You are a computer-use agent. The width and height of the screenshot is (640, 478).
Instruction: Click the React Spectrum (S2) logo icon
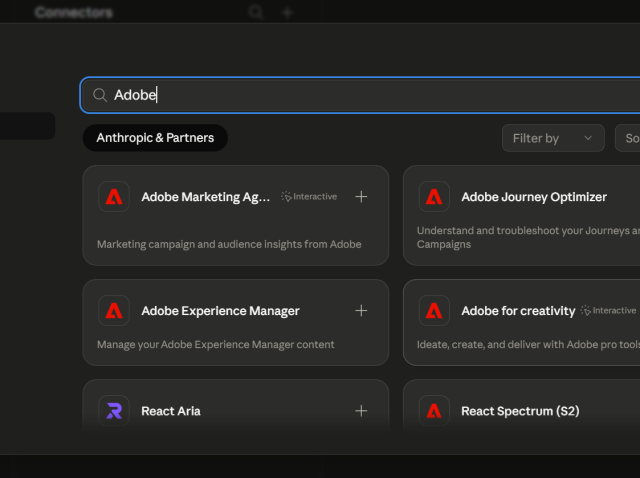click(434, 411)
